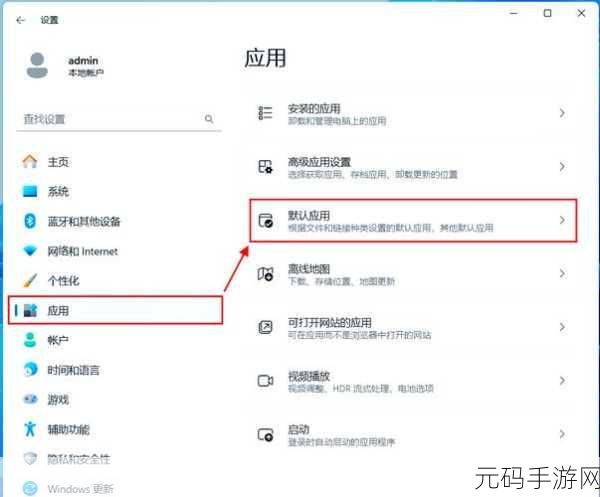Screen dimensions: 600x497
Task: Expand the 视频播放 chevron
Action: pos(562,381)
